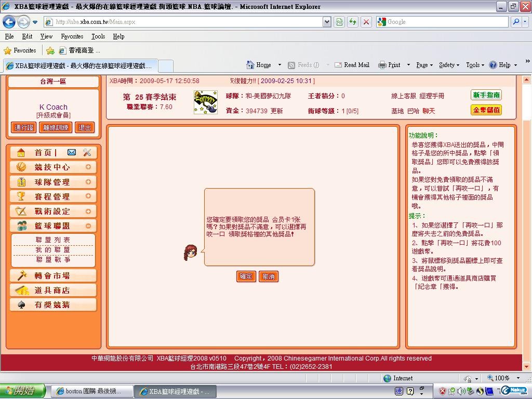This screenshot has width=532, height=399.
Task: Click the Read Mail toolbar button
Action: pos(352,65)
